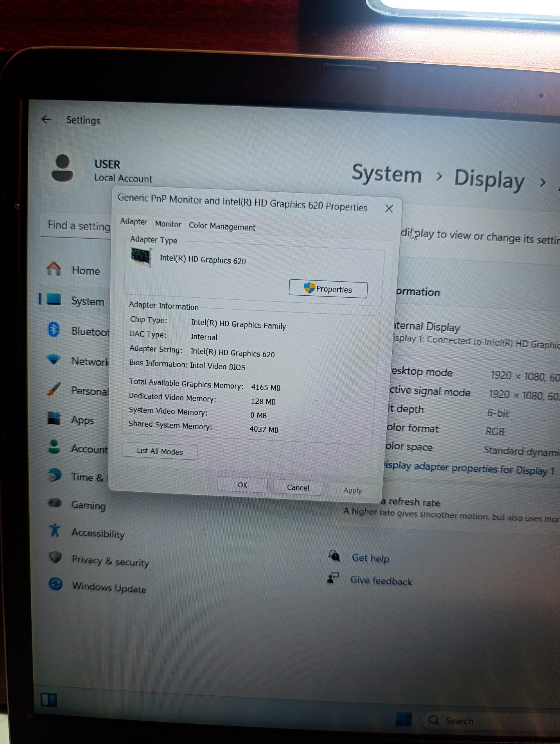Open the Get help link
This screenshot has height=744, width=560.
coord(370,558)
